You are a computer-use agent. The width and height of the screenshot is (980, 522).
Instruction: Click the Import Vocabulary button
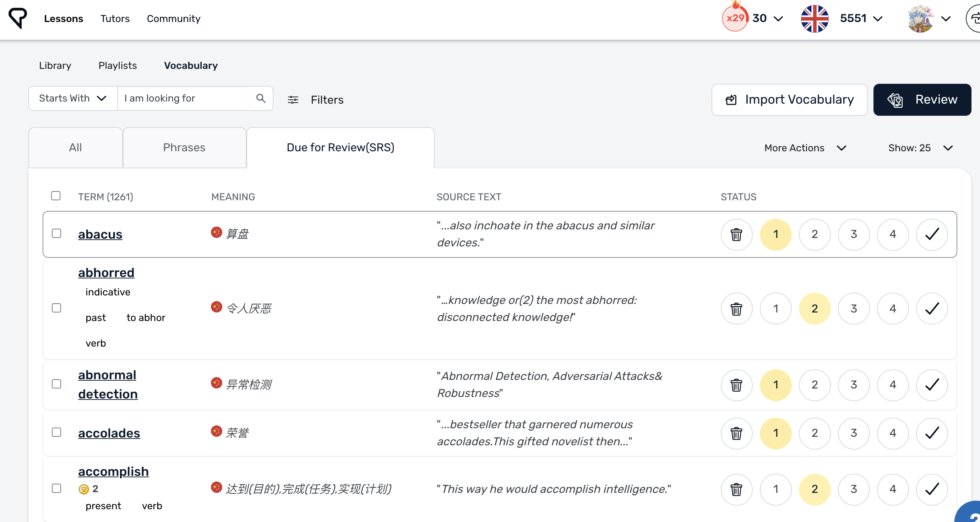789,100
